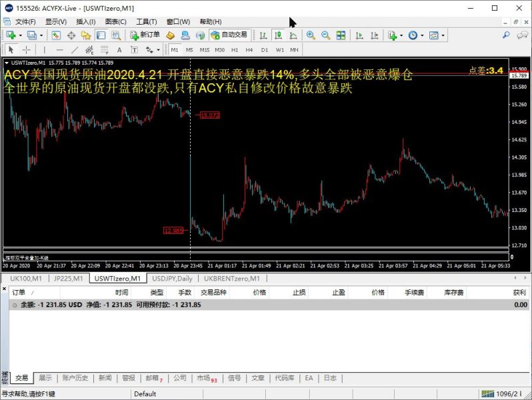Switch chart to candlestick mode
This screenshot has width=532, height=400.
278,35
